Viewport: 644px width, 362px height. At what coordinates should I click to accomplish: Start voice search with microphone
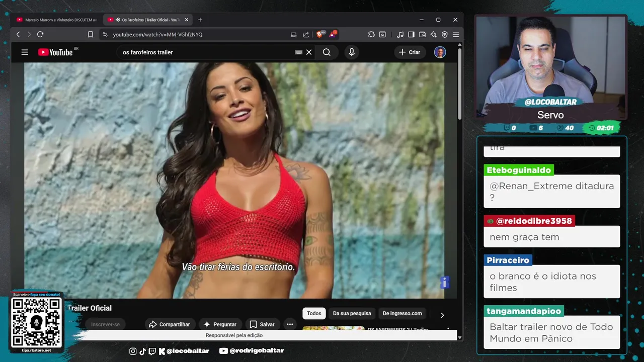coord(351,52)
